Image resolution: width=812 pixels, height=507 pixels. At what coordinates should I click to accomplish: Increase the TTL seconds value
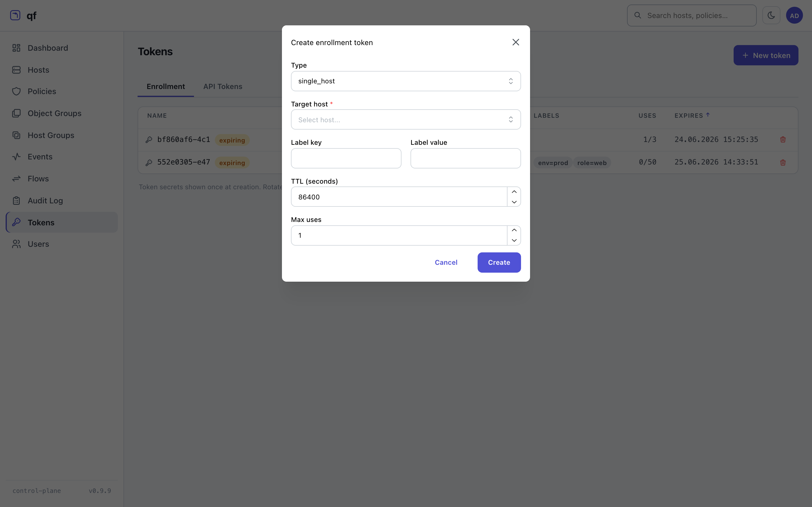click(514, 192)
